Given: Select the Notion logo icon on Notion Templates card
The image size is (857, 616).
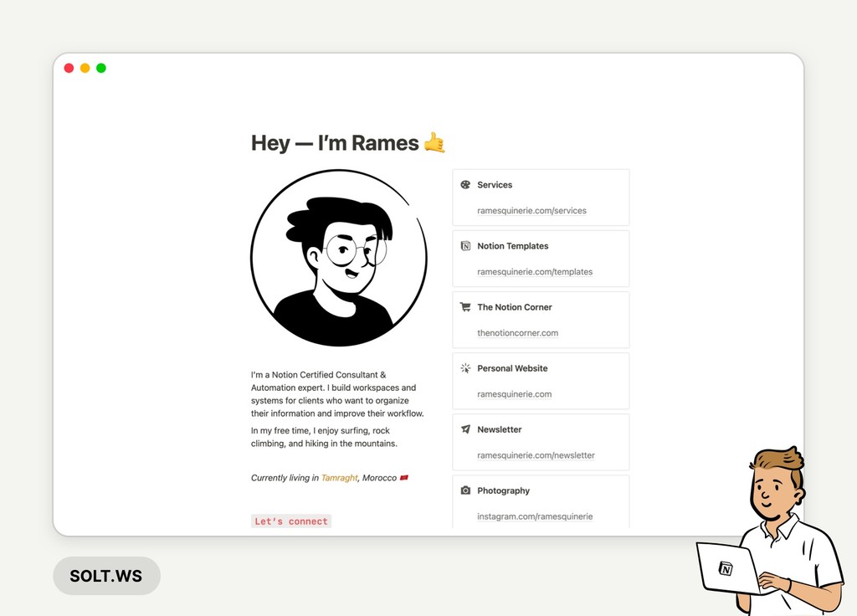Looking at the screenshot, I should [465, 245].
